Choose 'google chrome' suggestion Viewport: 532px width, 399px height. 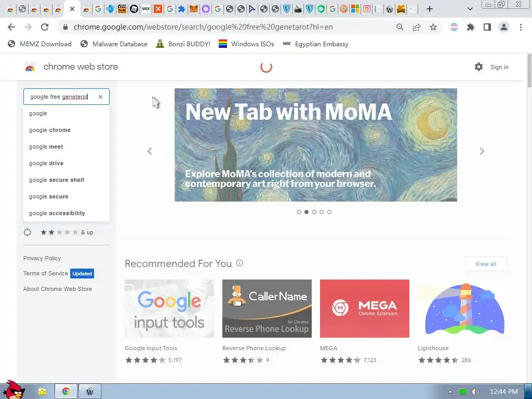66,130
